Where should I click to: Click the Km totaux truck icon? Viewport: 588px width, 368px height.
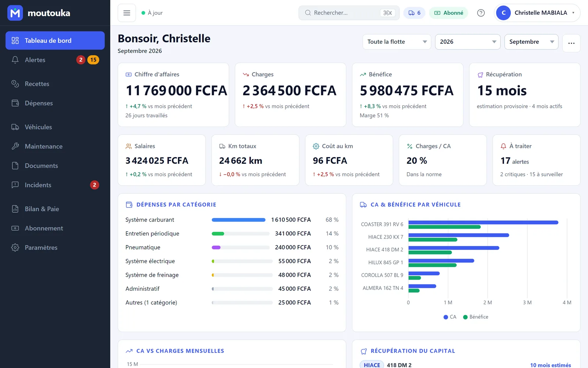pos(222,146)
